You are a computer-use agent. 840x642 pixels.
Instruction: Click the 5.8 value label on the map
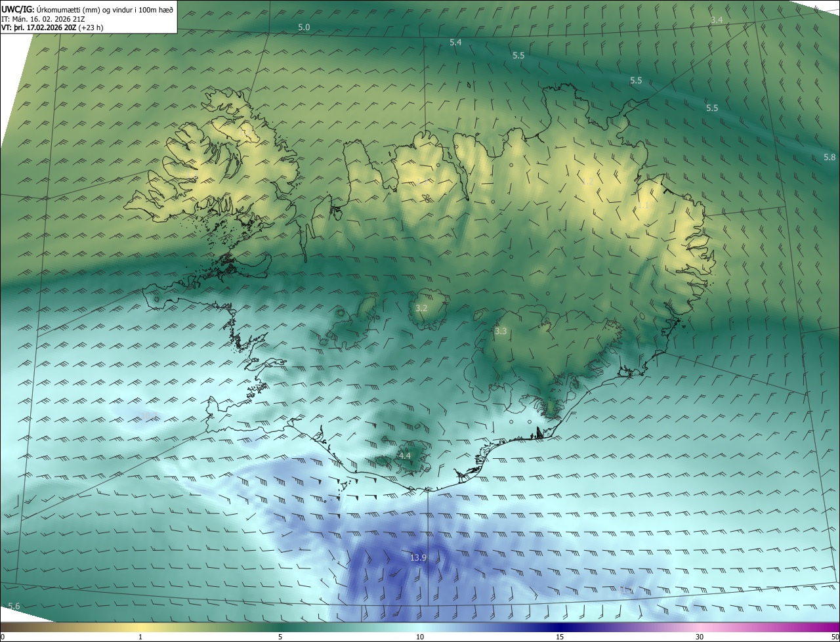829,158
